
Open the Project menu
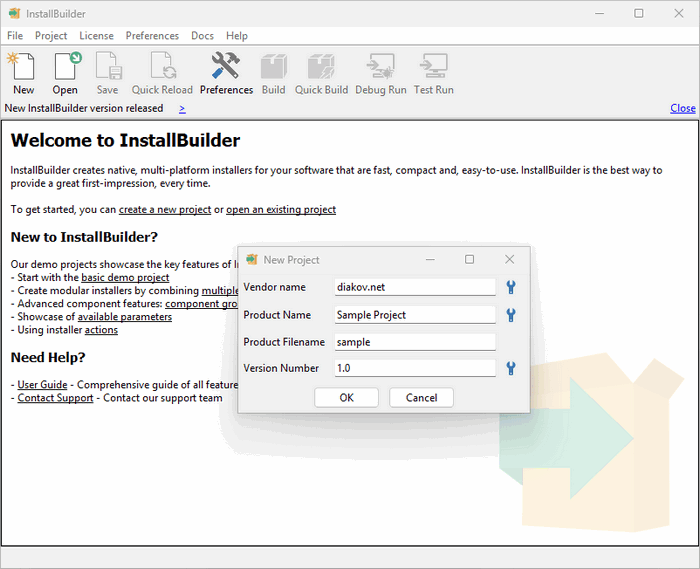click(x=51, y=36)
